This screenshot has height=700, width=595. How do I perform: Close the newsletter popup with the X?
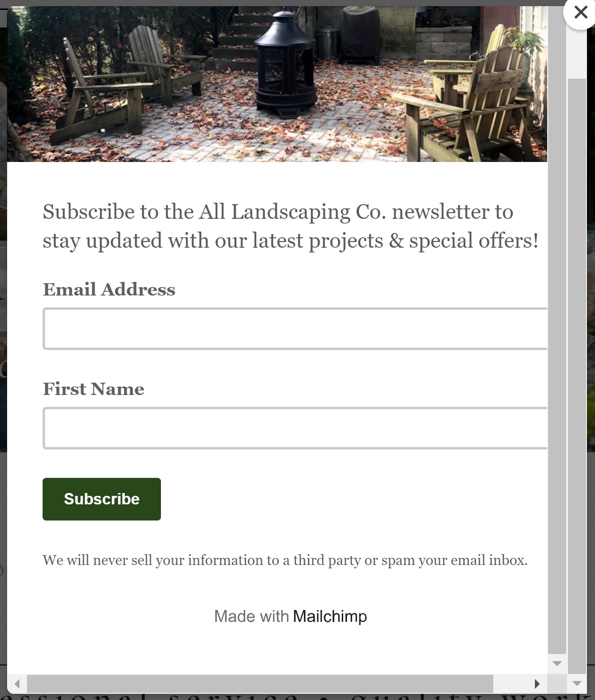(x=580, y=12)
